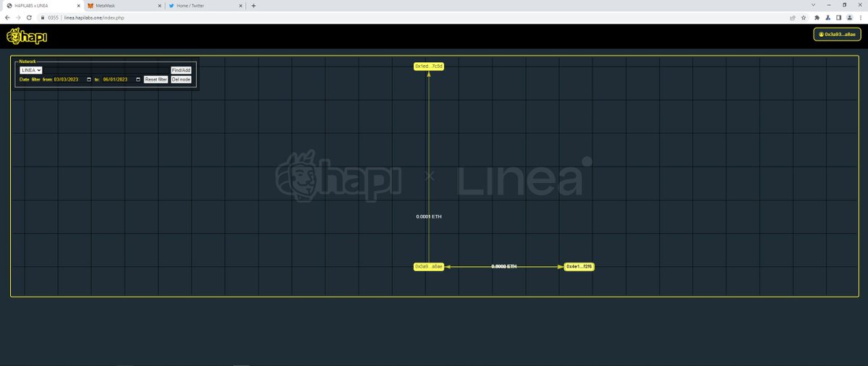The height and width of the screenshot is (366, 868).
Task: Open calendar picker for from date
Action: [x=89, y=80]
